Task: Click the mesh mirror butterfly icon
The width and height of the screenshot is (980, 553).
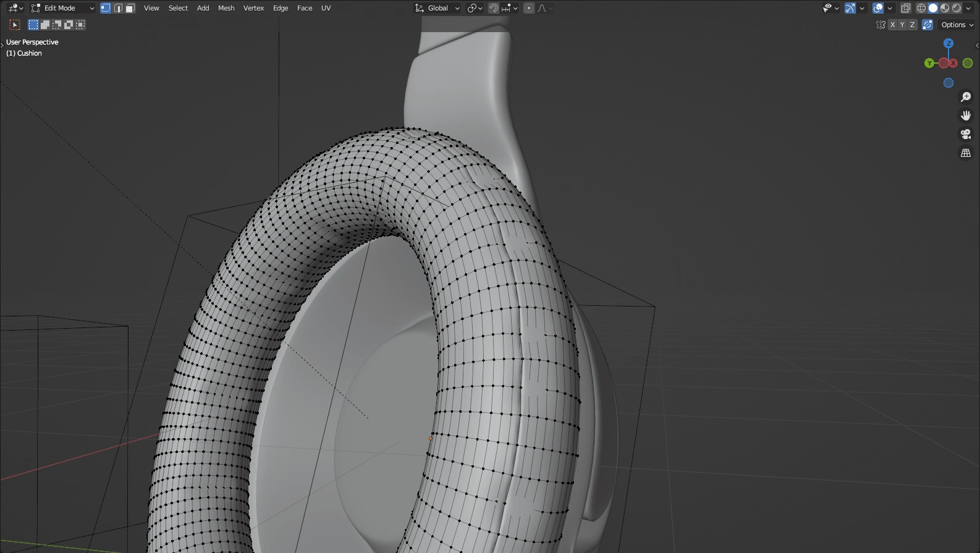Action: point(881,25)
